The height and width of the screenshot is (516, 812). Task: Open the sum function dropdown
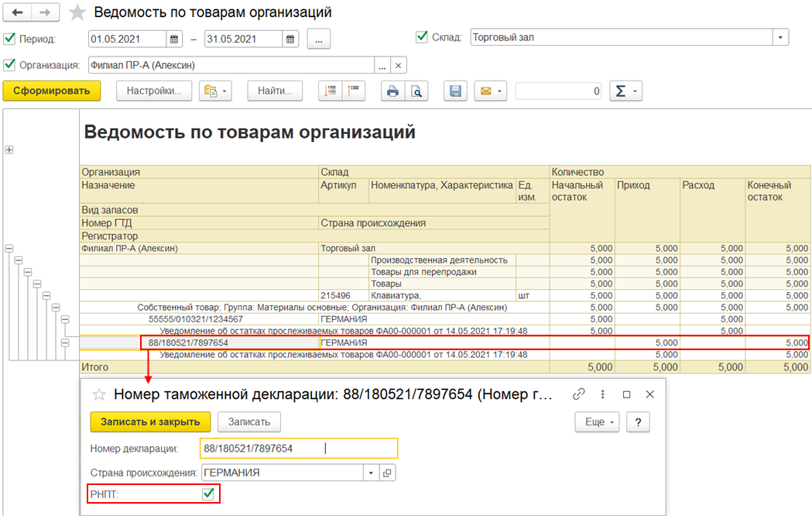[625, 91]
